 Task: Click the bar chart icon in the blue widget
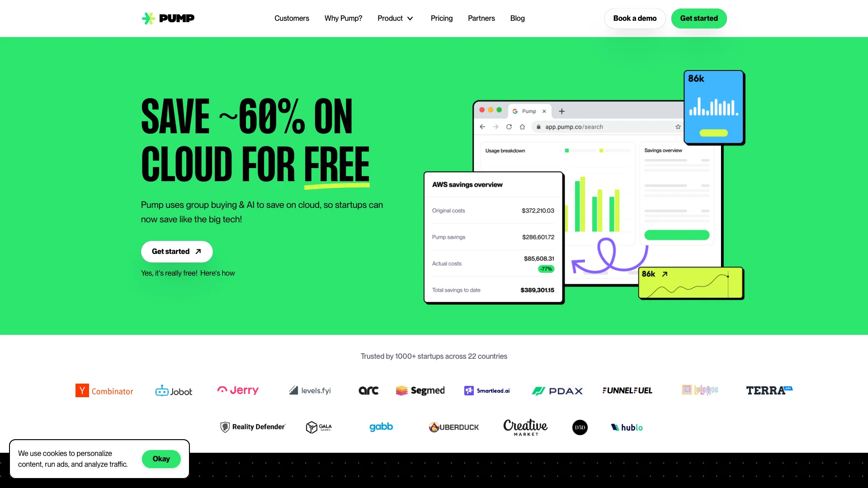713,107
